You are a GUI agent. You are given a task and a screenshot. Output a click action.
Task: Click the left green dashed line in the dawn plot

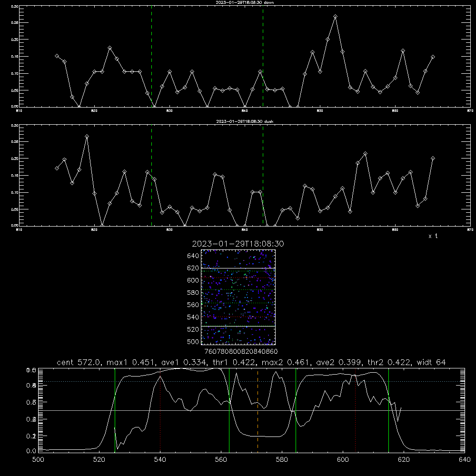click(x=151, y=57)
